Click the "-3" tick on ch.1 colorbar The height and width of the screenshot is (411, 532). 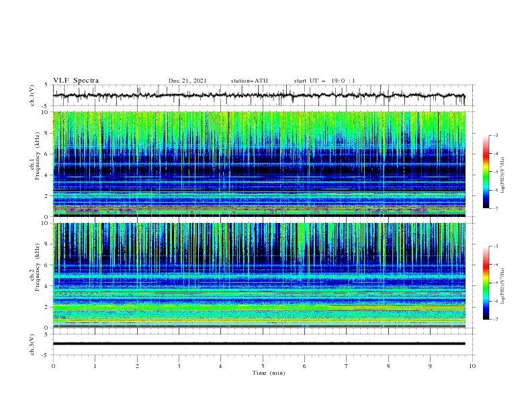click(495, 135)
